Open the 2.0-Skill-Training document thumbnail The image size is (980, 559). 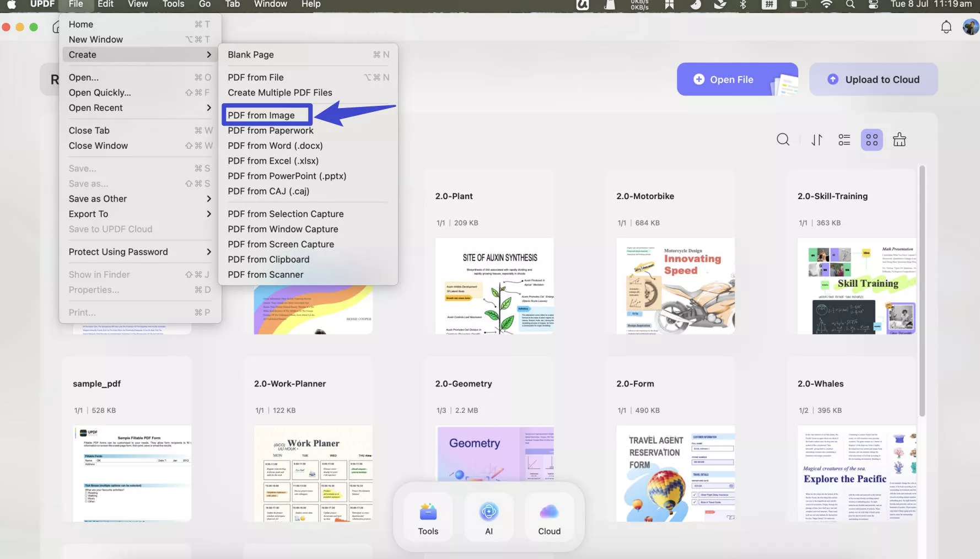857,286
